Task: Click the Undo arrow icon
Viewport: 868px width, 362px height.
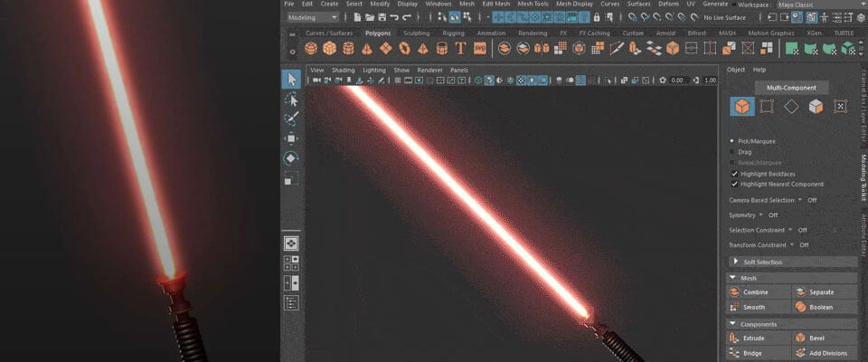Action: pos(394,18)
